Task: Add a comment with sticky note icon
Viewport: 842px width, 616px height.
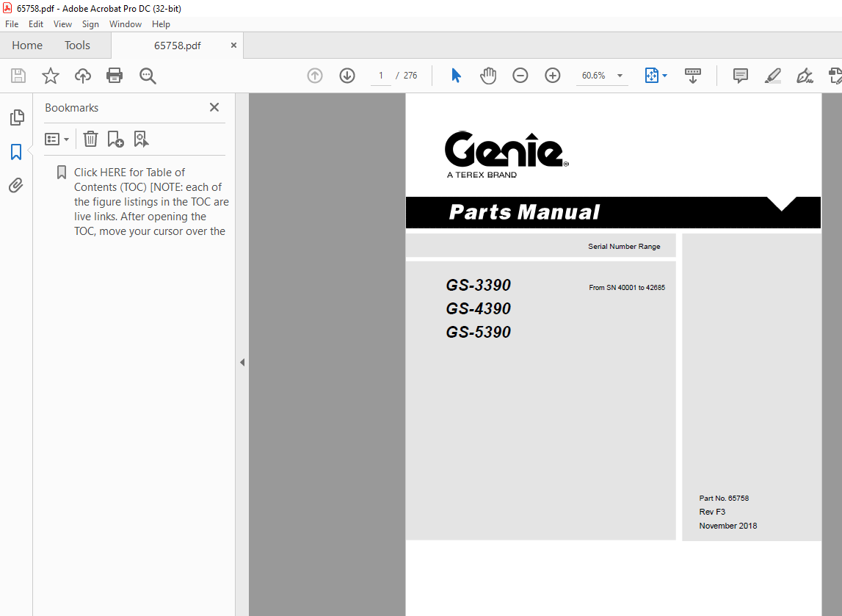Action: (741, 76)
